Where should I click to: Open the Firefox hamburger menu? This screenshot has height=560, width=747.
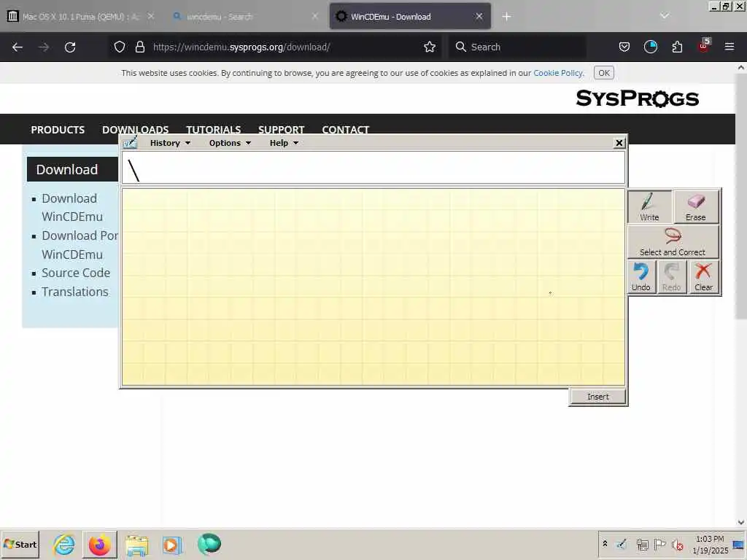pos(729,47)
